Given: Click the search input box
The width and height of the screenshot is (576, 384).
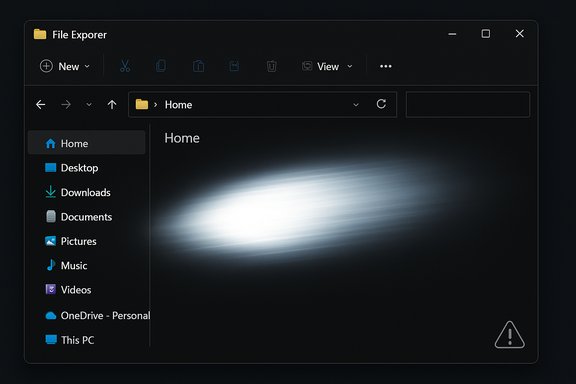Looking at the screenshot, I should [468, 105].
